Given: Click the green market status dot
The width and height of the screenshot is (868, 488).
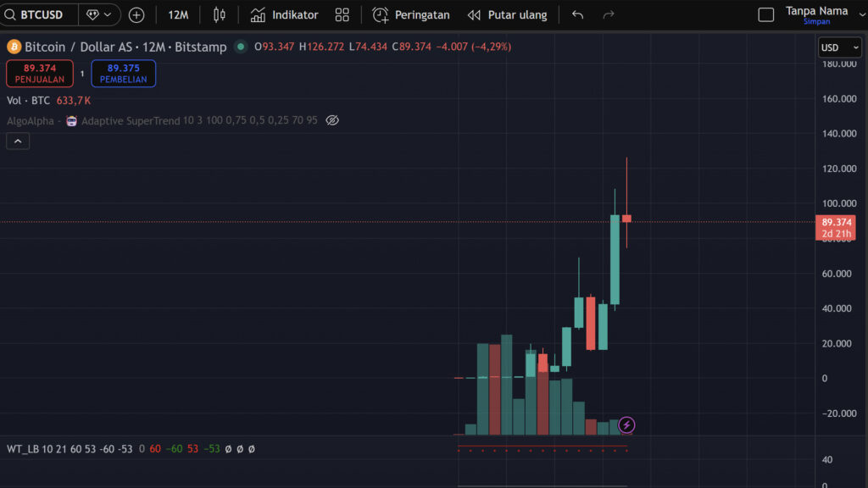Looking at the screenshot, I should coord(241,47).
